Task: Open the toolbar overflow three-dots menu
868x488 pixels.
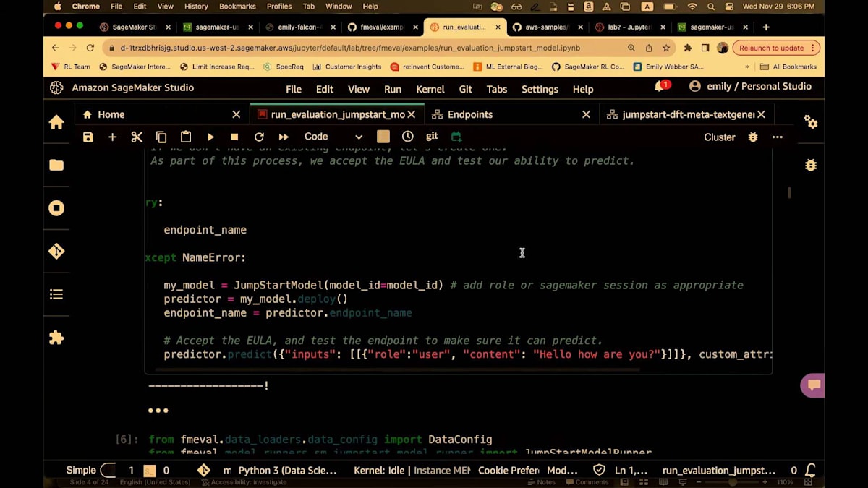Action: [777, 137]
